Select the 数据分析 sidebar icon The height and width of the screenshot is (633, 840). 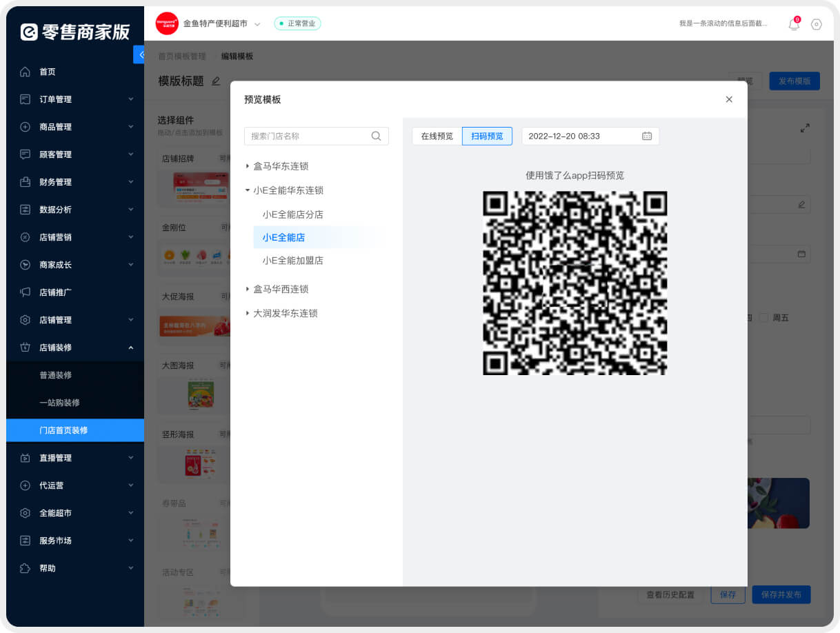point(26,210)
